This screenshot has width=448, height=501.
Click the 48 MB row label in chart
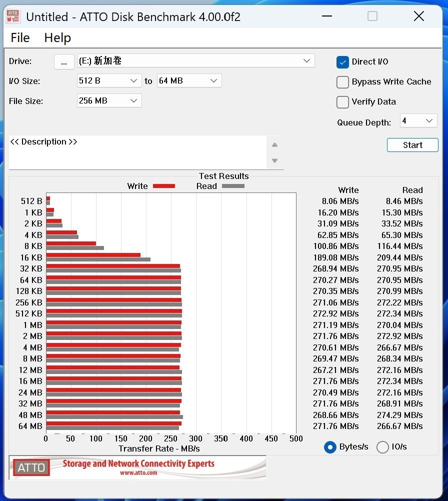pos(30,415)
